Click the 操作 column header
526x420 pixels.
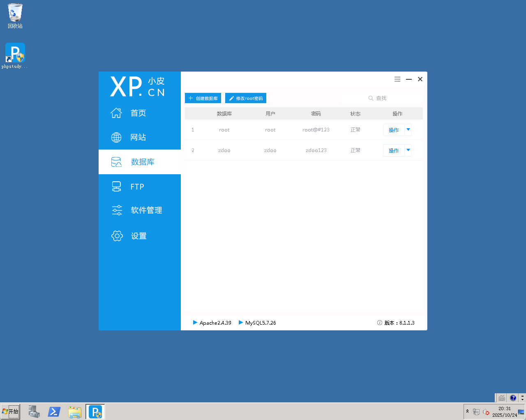(x=397, y=114)
